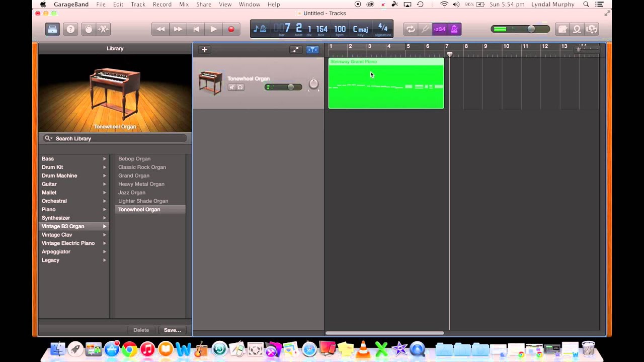Click the Tonewheel Organ track pan knob
Screen dimensions: 644x362
click(x=313, y=84)
